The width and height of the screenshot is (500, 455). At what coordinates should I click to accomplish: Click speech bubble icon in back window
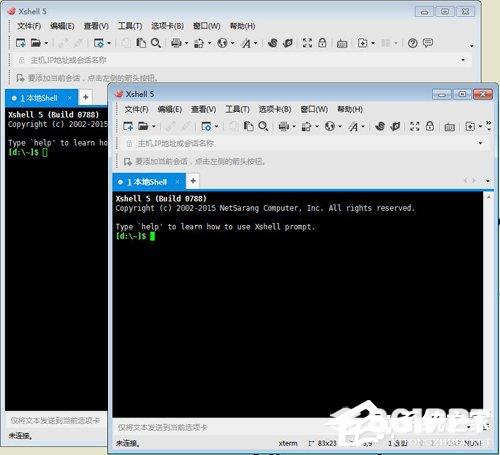[x=428, y=43]
